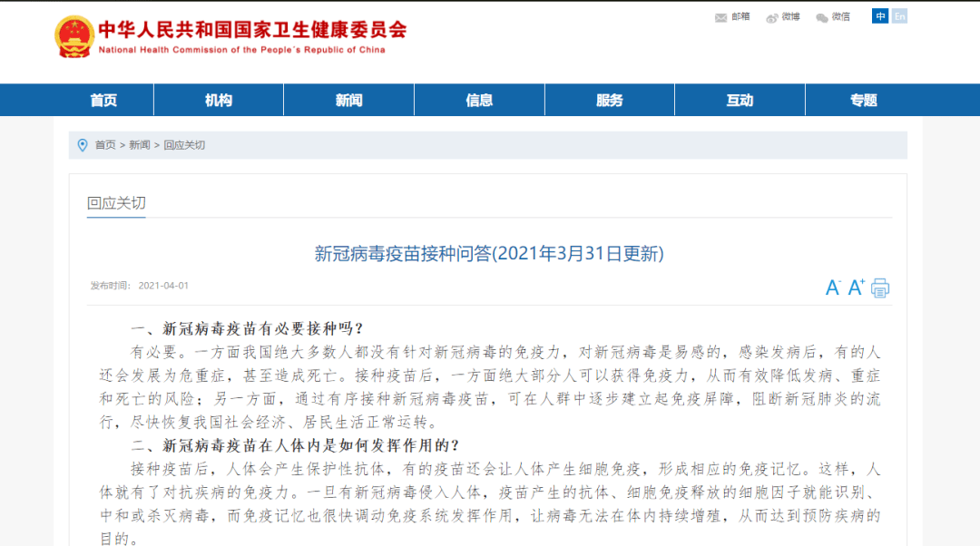Print the article using printer icon
Viewport: 980px width, 546px height.
pos(880,288)
